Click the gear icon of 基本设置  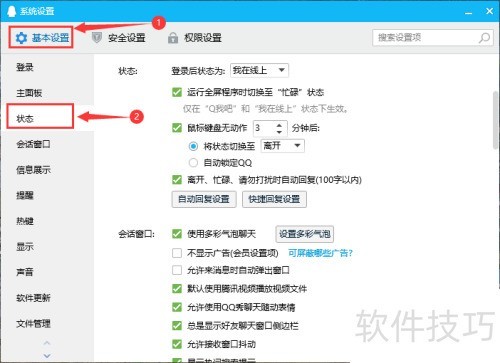[21, 38]
